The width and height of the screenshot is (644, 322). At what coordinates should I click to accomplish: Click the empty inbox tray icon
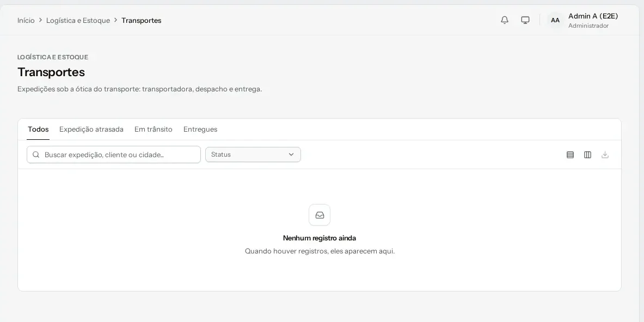tap(320, 215)
